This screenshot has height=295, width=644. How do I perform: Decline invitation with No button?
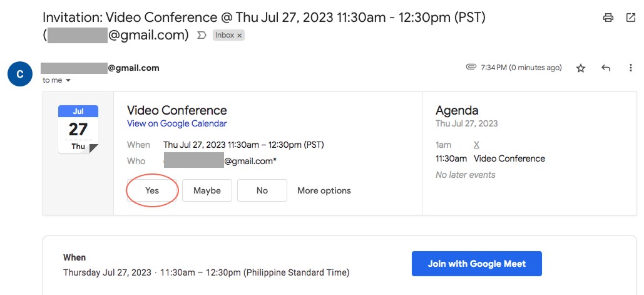pos(262,190)
